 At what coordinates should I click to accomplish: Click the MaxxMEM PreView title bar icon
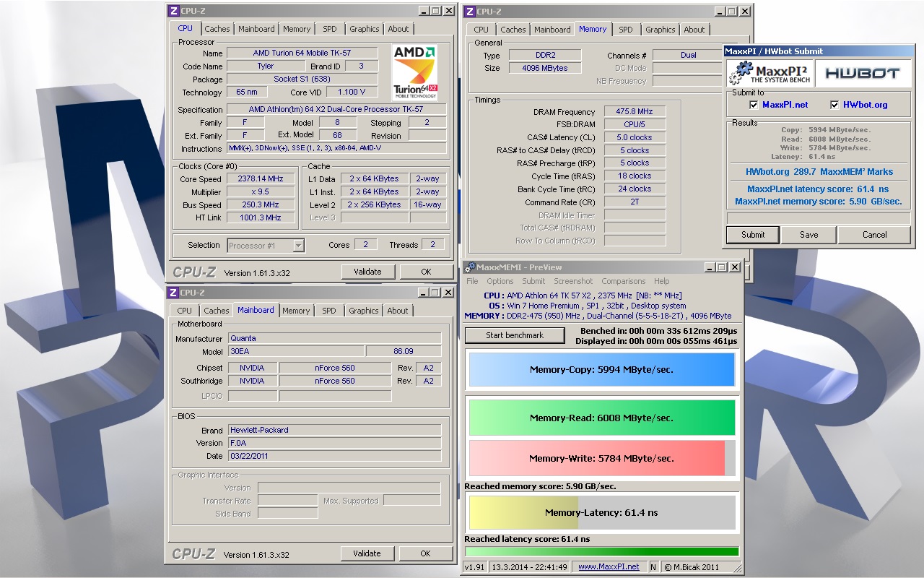tap(470, 267)
